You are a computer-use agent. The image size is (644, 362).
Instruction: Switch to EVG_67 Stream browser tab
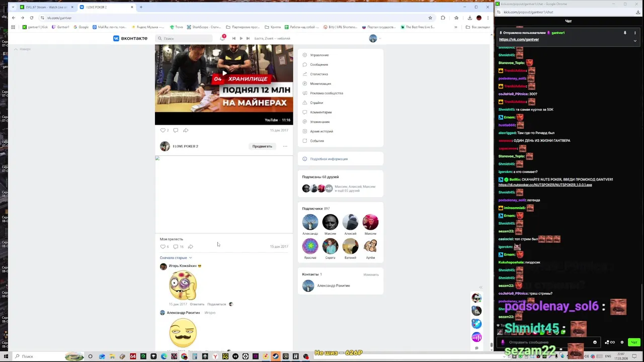click(46, 7)
